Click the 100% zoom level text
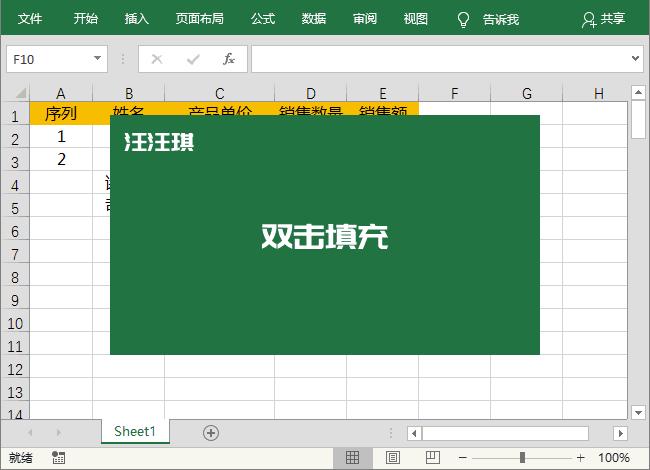This screenshot has height=470, width=650. click(x=614, y=458)
